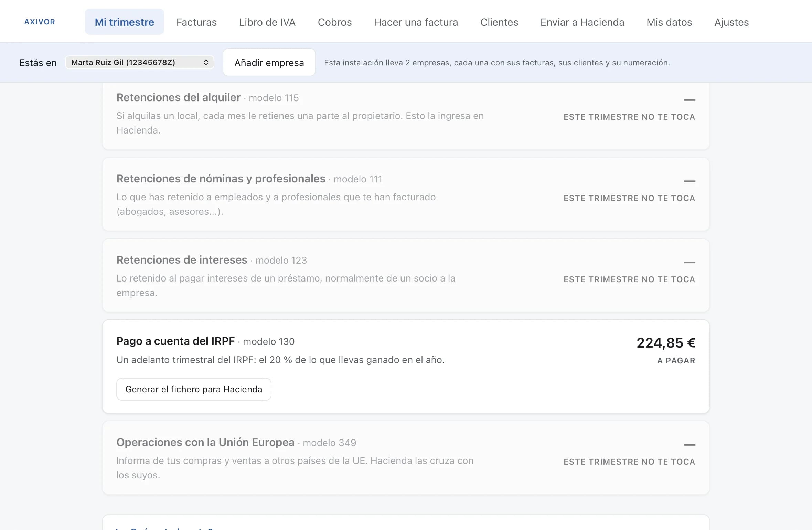Select the 'Retenciones de intereses' heading
This screenshot has width=812, height=530.
coord(182,260)
